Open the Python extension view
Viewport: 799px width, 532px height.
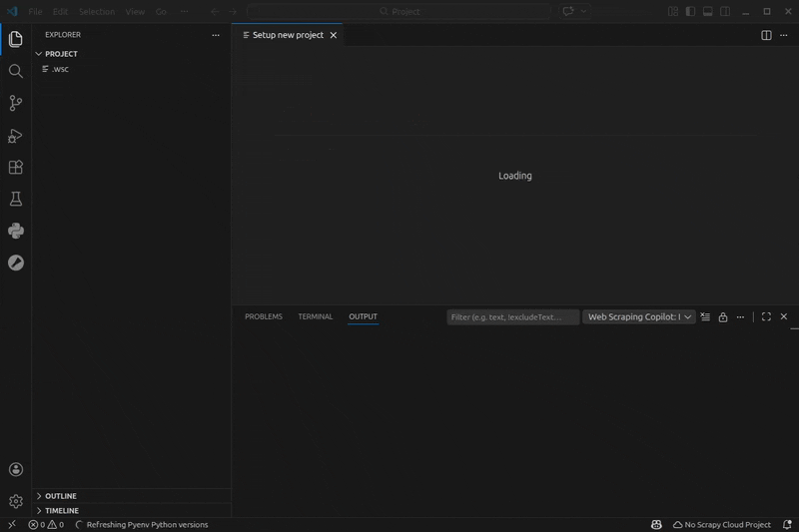(15, 232)
